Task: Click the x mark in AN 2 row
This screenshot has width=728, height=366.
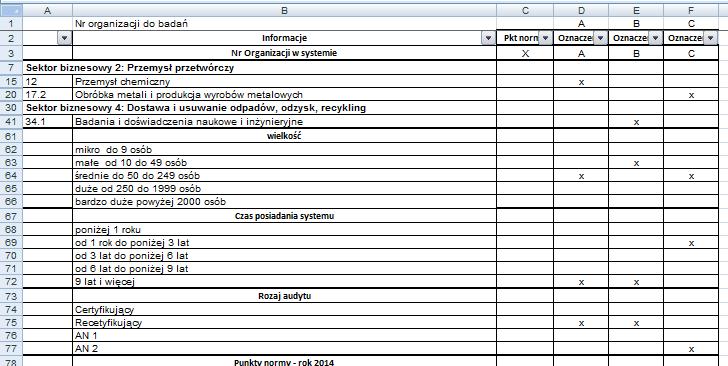Action: point(691,349)
